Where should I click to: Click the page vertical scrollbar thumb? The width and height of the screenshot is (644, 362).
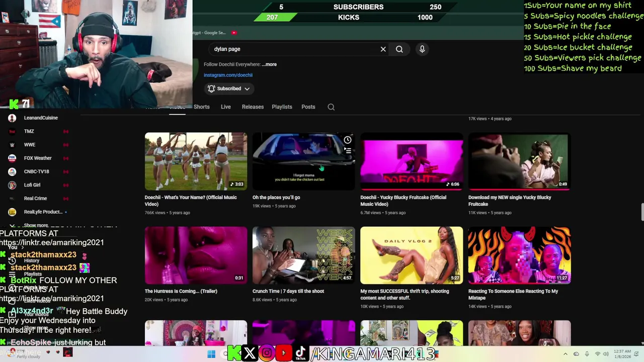[x=642, y=212]
